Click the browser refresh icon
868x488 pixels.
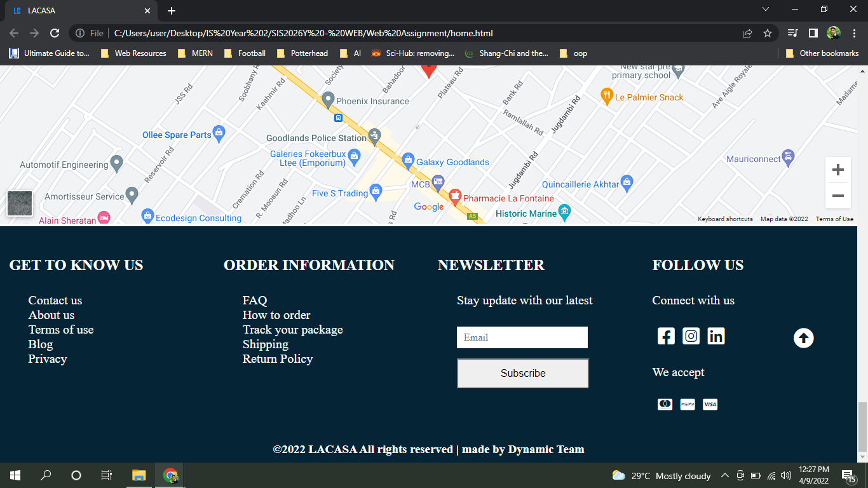55,32
